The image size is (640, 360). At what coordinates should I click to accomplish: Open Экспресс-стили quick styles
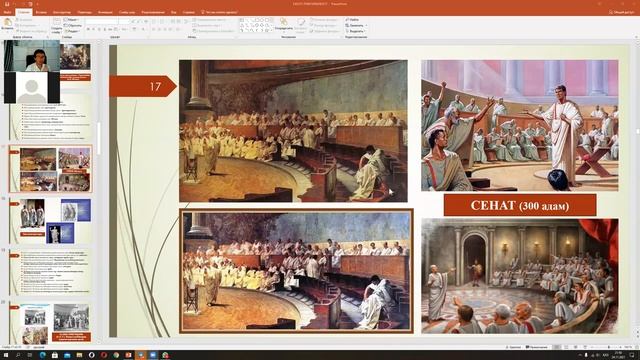point(300,24)
